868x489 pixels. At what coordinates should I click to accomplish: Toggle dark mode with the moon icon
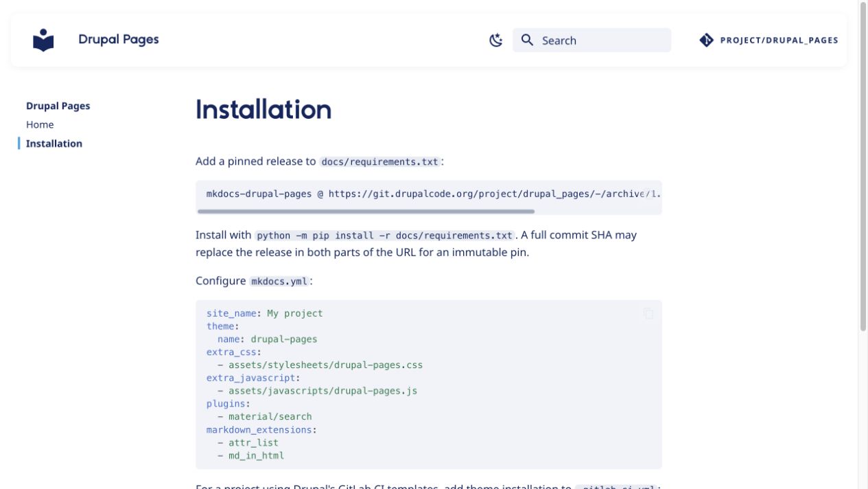coord(495,41)
